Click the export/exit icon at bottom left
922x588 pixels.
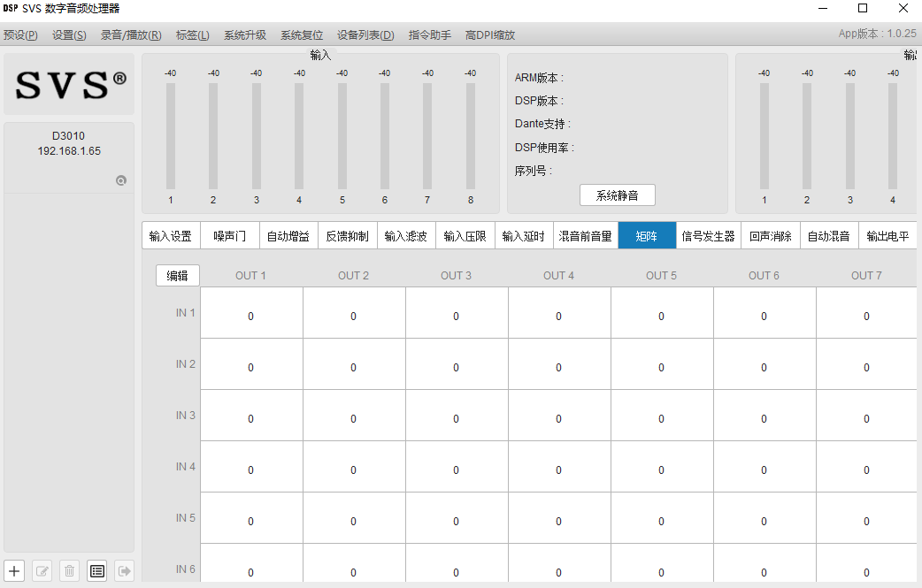[125, 570]
